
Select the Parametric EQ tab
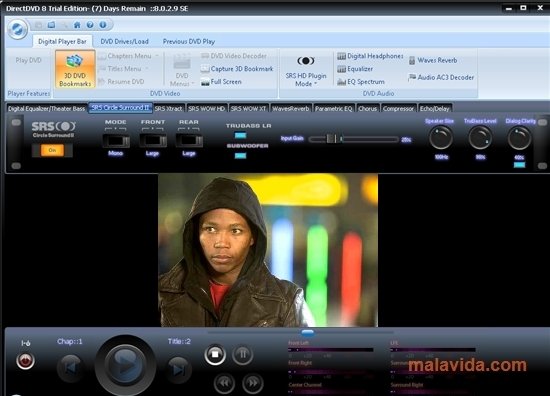coord(334,108)
